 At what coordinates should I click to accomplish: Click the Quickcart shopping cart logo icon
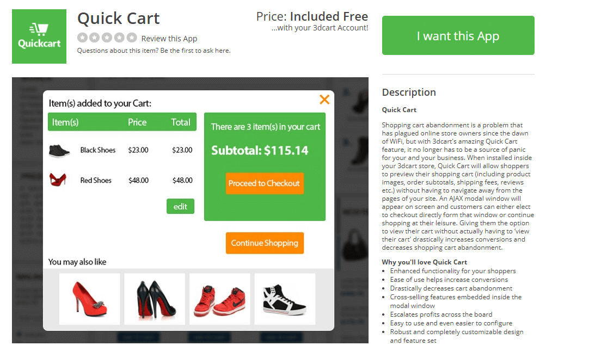tap(39, 30)
